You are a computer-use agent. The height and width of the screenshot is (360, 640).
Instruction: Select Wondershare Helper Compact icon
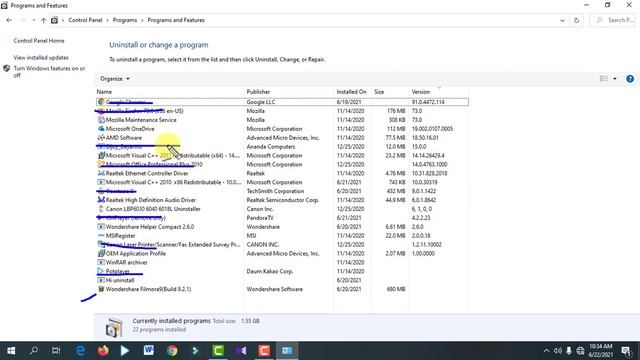coord(101,227)
